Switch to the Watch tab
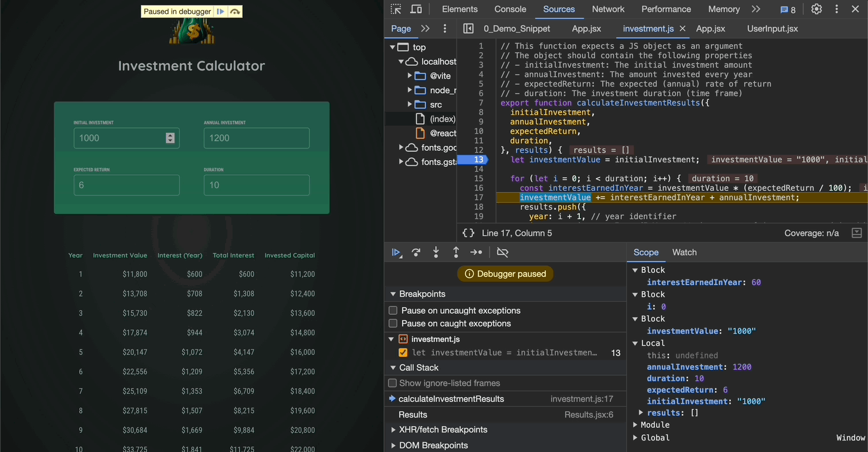868x452 pixels. point(684,252)
